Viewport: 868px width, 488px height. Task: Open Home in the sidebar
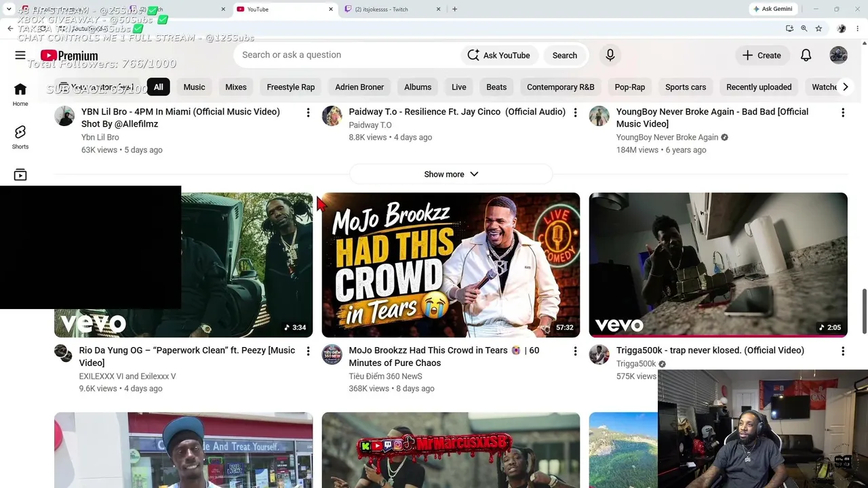(x=20, y=94)
